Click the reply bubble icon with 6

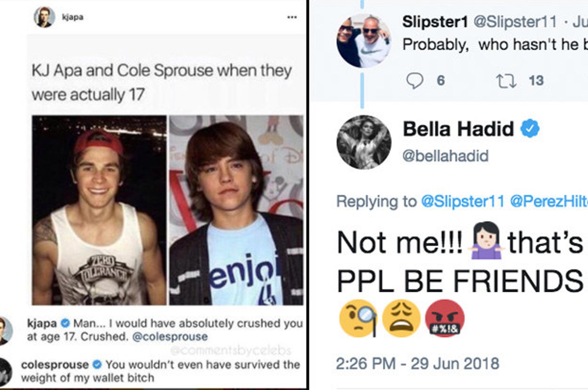tap(414, 81)
